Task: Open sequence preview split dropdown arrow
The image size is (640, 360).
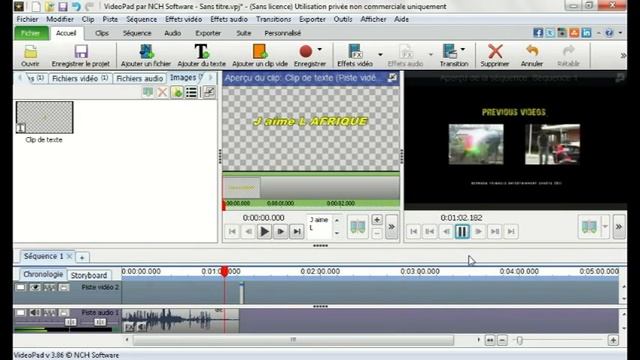Action: point(605,227)
